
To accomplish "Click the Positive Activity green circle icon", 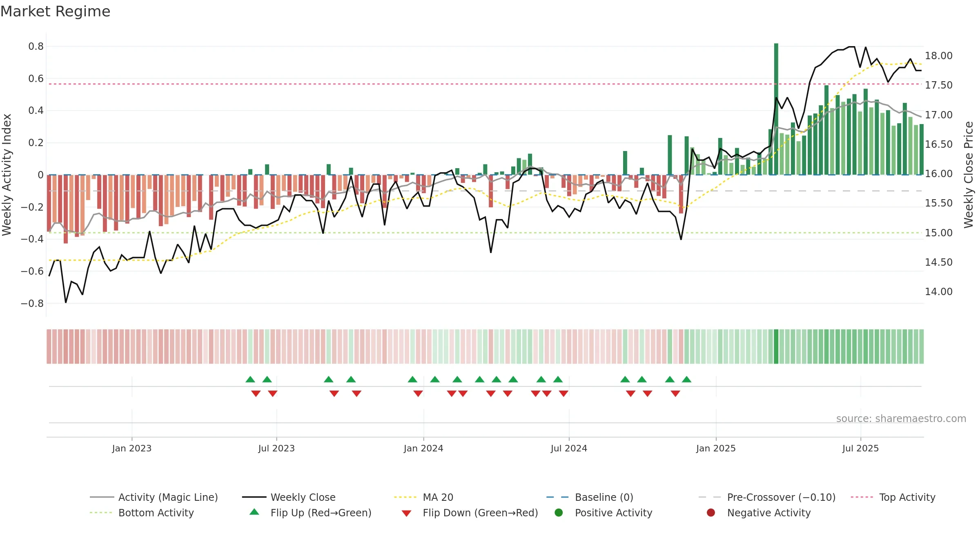I will pyautogui.click(x=559, y=513).
